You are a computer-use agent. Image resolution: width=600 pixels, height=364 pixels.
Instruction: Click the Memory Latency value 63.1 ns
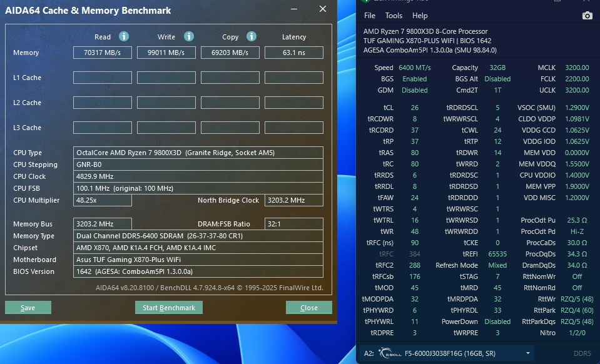click(294, 53)
